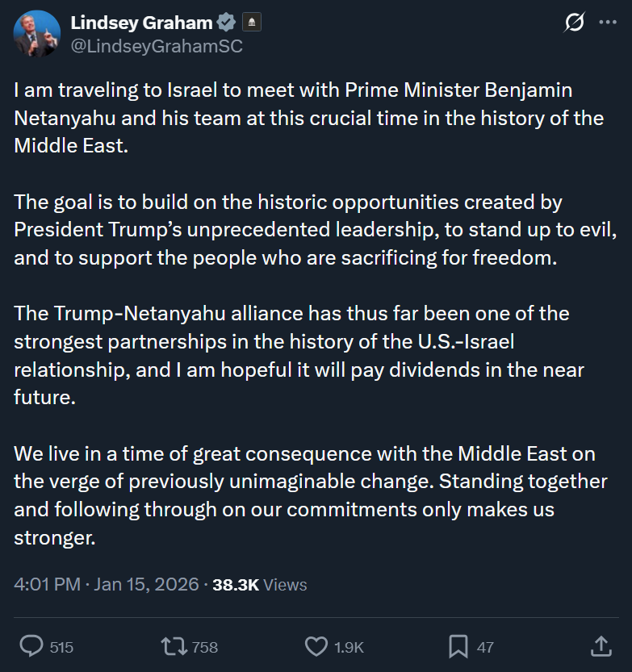The height and width of the screenshot is (672, 632).
Task: Click the Lindsey Graham display name
Action: [x=141, y=23]
